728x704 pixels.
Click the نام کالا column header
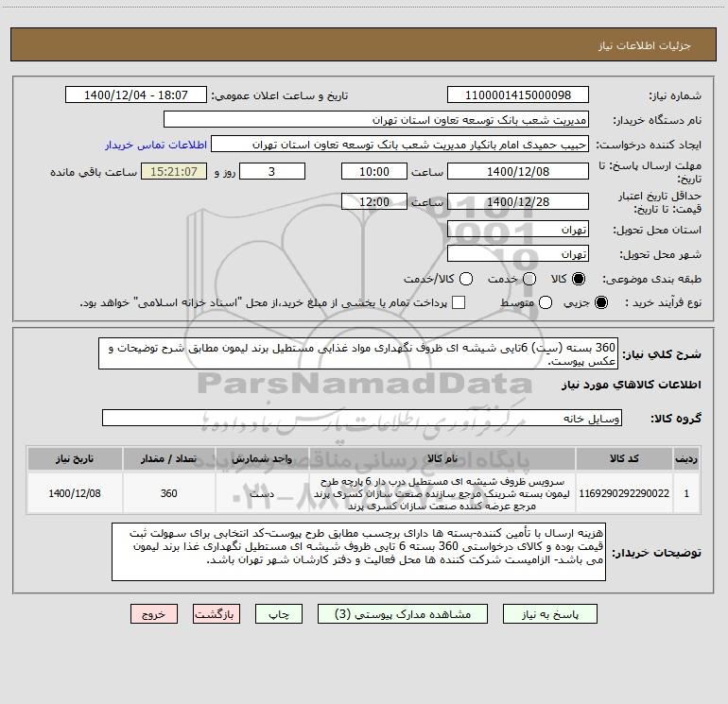442,458
